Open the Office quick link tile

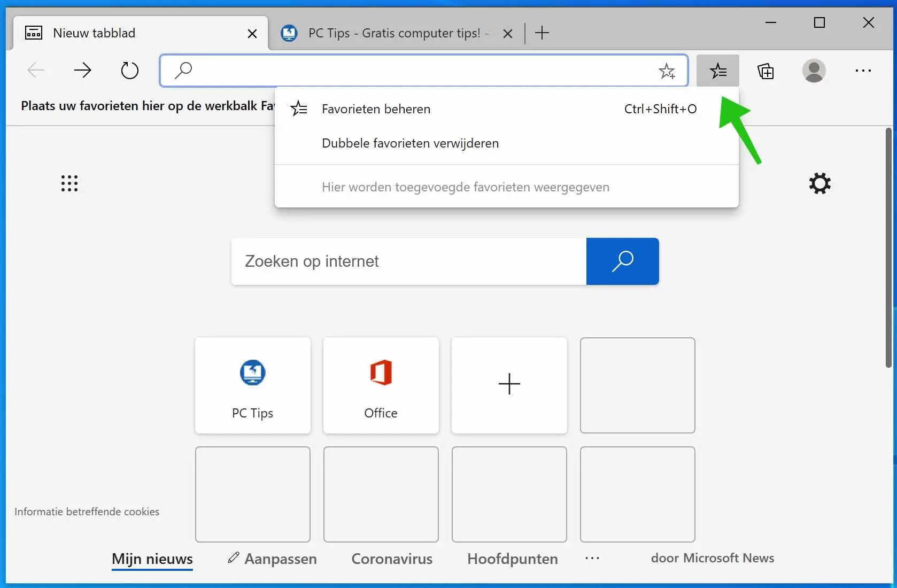click(x=381, y=385)
